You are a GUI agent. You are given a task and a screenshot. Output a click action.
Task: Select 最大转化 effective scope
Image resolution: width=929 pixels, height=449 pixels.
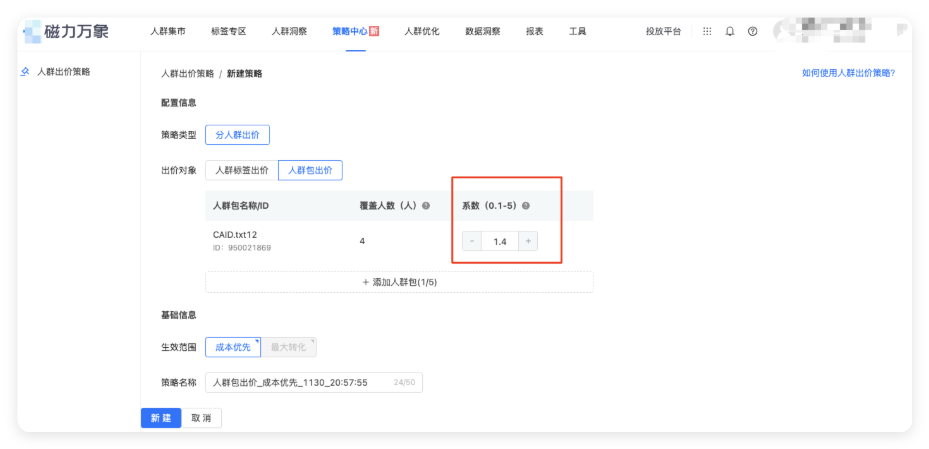point(289,347)
